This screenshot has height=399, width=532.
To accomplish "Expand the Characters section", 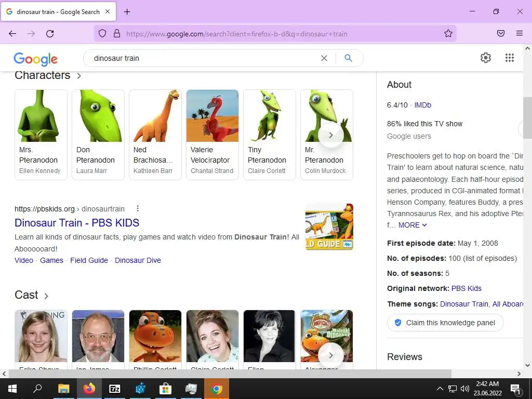I will 48,75.
